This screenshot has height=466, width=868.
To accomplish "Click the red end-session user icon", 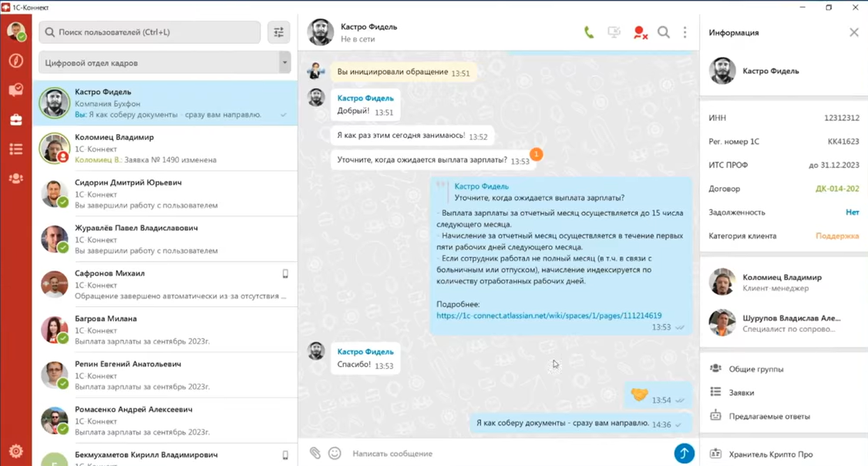I will (x=640, y=33).
